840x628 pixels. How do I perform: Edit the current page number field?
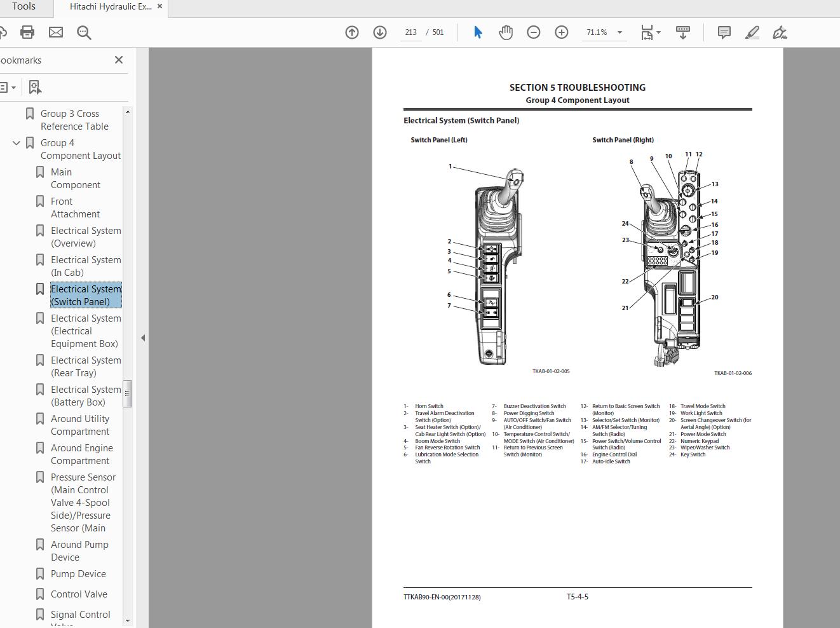coord(410,32)
